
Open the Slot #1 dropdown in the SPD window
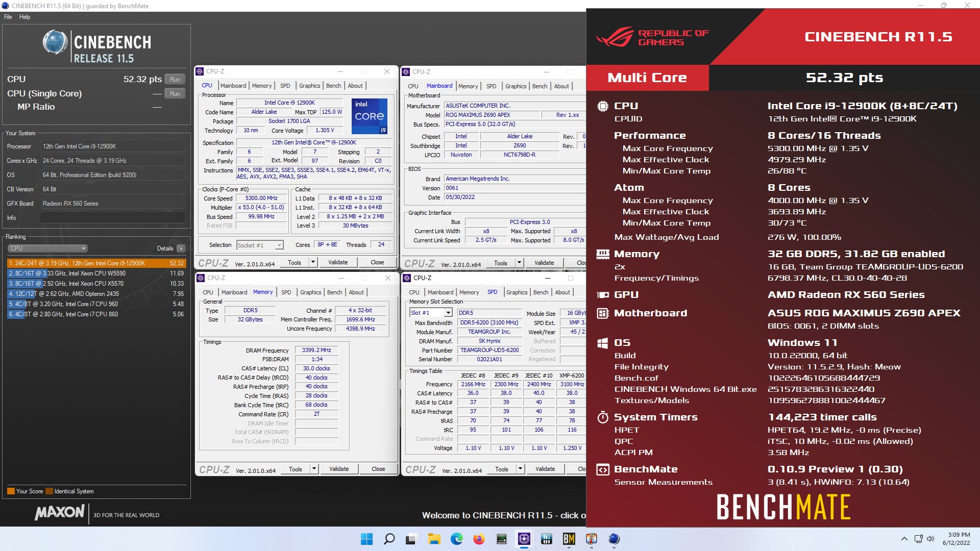pyautogui.click(x=431, y=313)
